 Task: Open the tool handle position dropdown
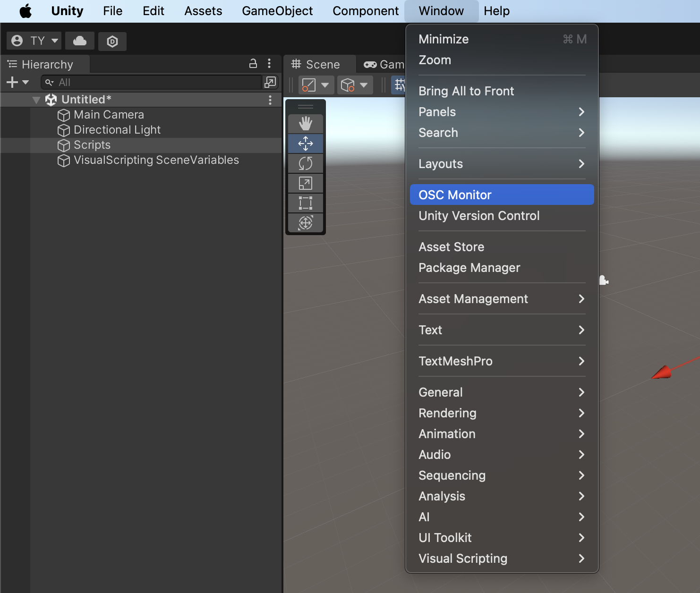pyautogui.click(x=316, y=85)
